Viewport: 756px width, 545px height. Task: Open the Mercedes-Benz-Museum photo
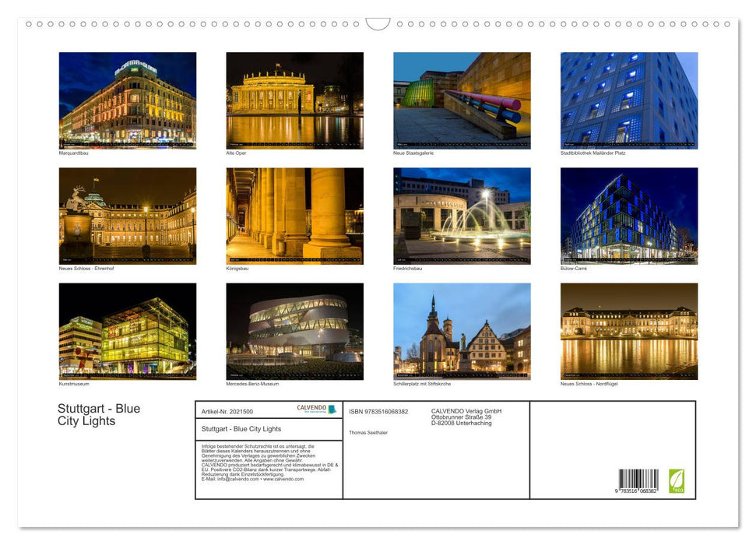click(x=294, y=330)
